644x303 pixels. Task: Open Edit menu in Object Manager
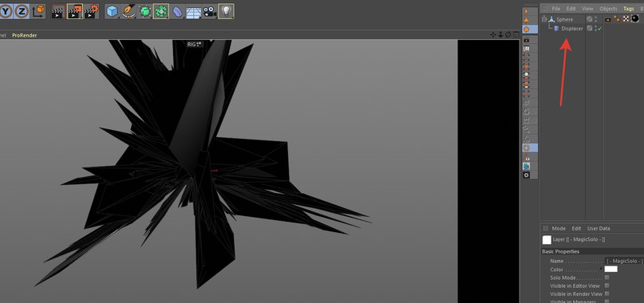point(571,9)
